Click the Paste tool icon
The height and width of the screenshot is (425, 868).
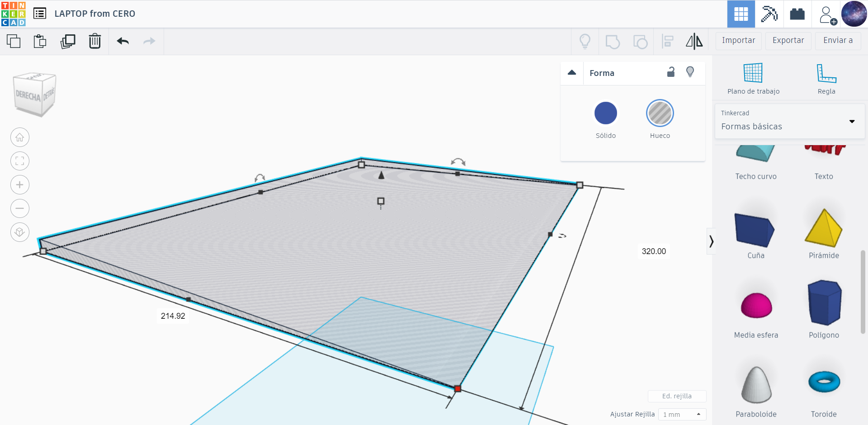click(40, 41)
